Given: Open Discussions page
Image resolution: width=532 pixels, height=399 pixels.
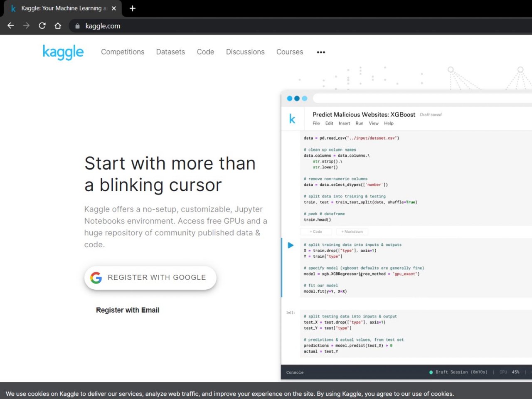Looking at the screenshot, I should point(245,52).
